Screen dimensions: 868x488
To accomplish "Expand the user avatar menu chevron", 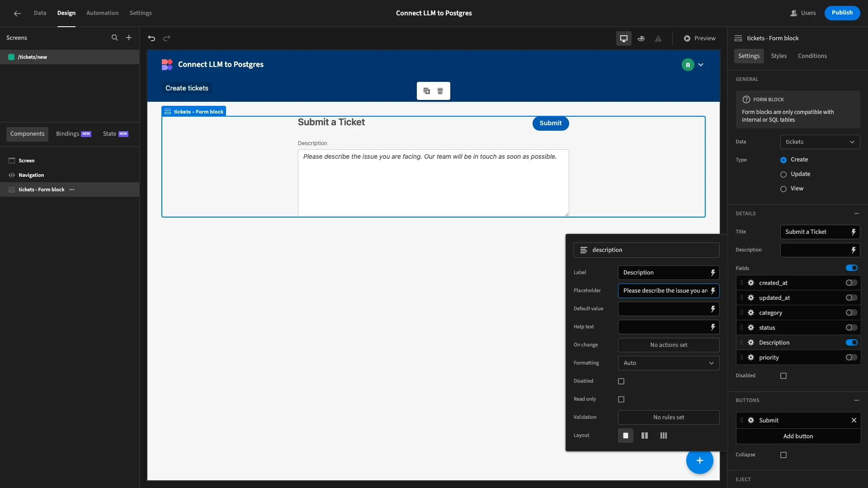I will tap(701, 65).
